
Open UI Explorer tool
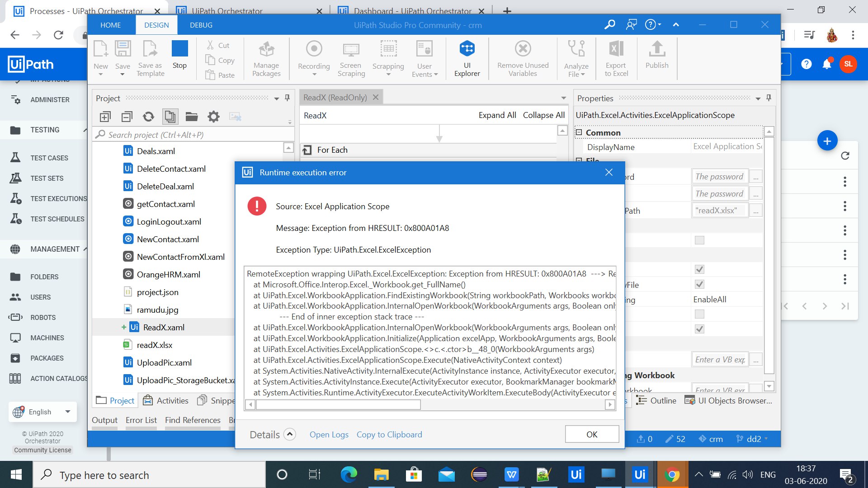[x=467, y=59]
